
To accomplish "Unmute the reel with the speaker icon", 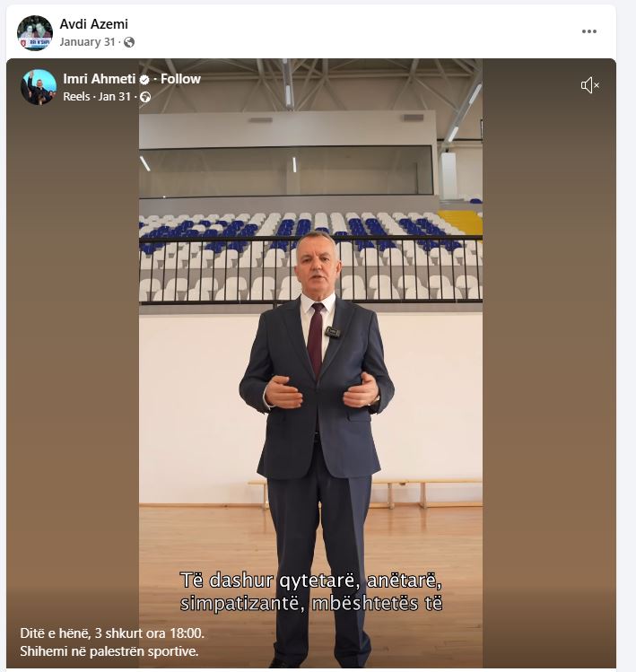I will click(589, 85).
